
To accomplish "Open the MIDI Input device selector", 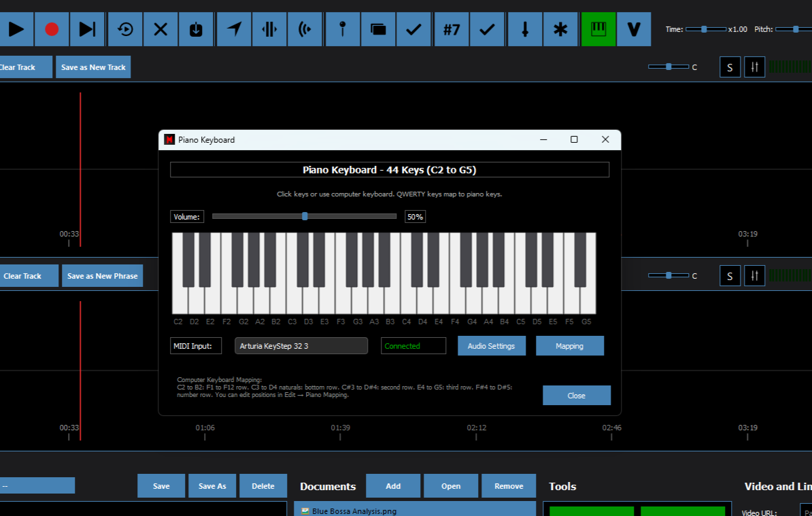I will [301, 345].
